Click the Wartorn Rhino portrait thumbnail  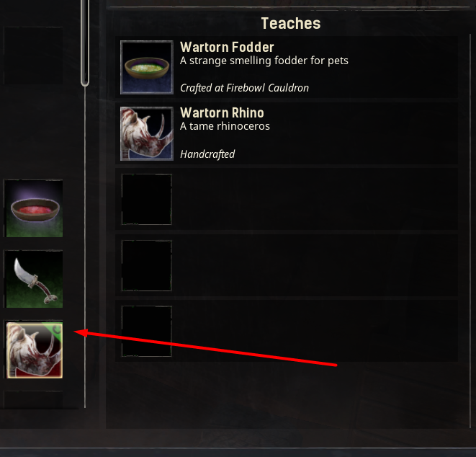point(147,133)
